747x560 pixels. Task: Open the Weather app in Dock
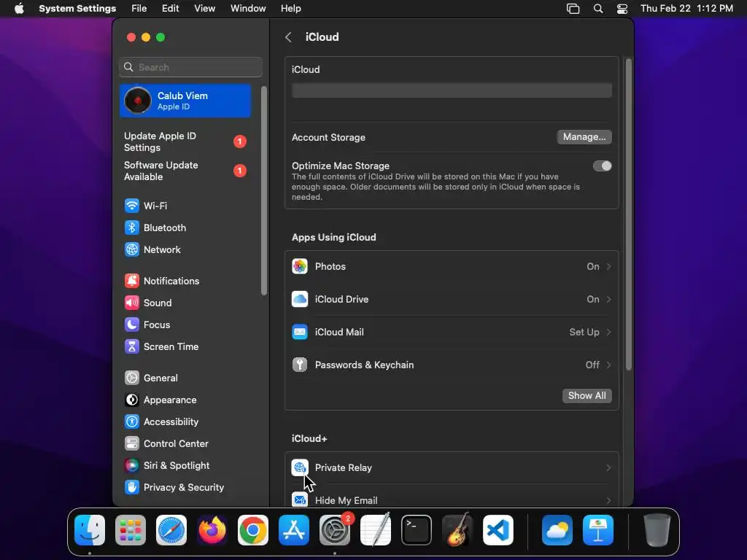click(x=557, y=530)
